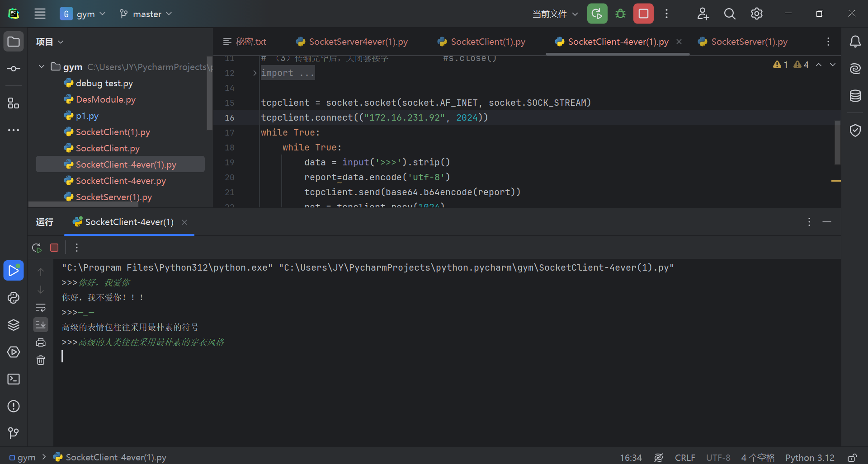This screenshot has height=464, width=868.
Task: Open more run toolbar actions
Action: 77,248
